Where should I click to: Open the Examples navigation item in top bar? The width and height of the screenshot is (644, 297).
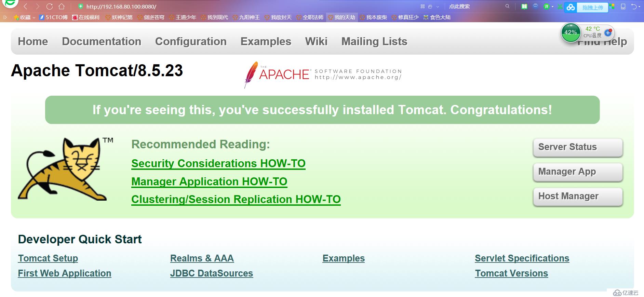tap(266, 41)
